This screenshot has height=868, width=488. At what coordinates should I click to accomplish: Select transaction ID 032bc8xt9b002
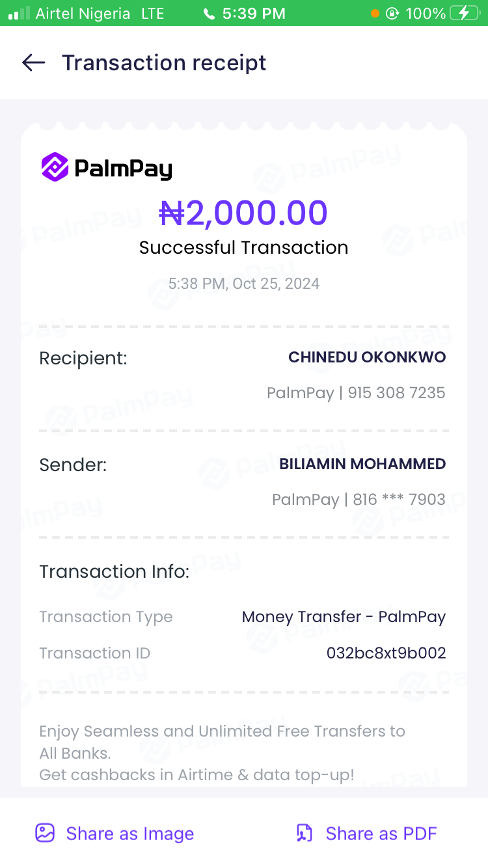tap(386, 653)
